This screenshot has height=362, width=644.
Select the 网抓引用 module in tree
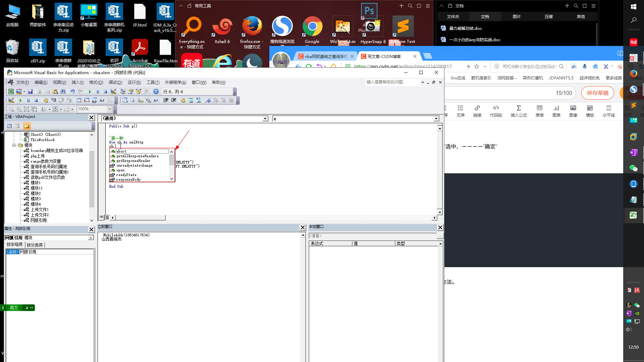(39, 220)
